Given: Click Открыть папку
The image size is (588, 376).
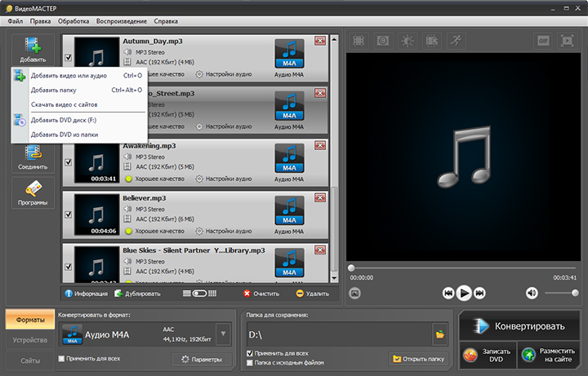Looking at the screenshot, I should pyautogui.click(x=418, y=359).
